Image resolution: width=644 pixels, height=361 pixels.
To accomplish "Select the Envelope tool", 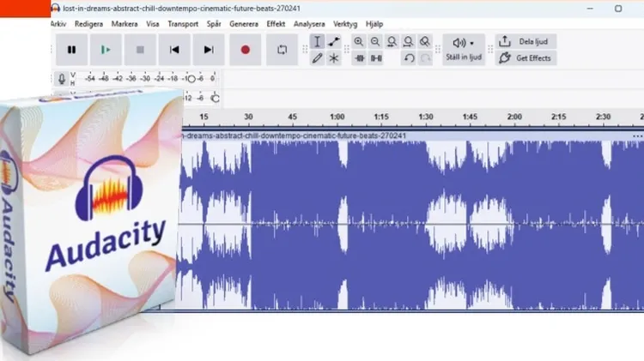I will (334, 41).
